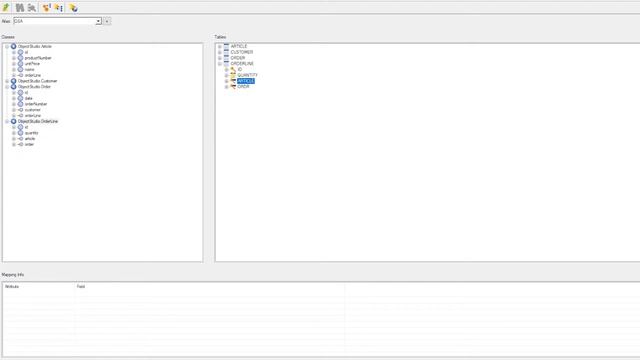Click the small button beside Alias dropdown
The width and height of the screenshot is (640, 360).
[107, 21]
